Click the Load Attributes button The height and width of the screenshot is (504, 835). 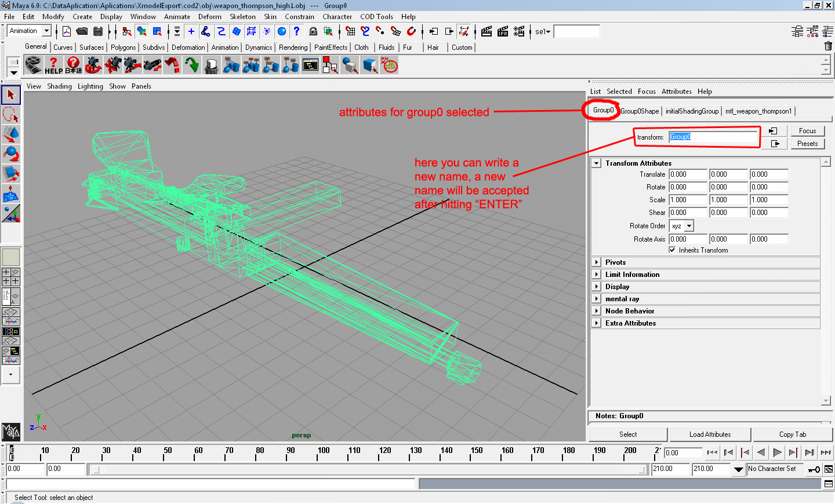[x=710, y=434]
